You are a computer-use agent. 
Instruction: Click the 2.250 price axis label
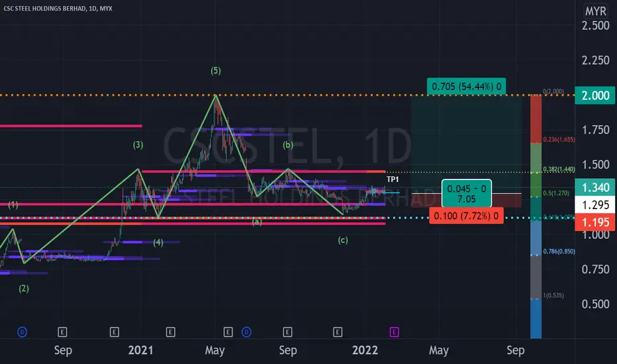pyautogui.click(x=595, y=60)
